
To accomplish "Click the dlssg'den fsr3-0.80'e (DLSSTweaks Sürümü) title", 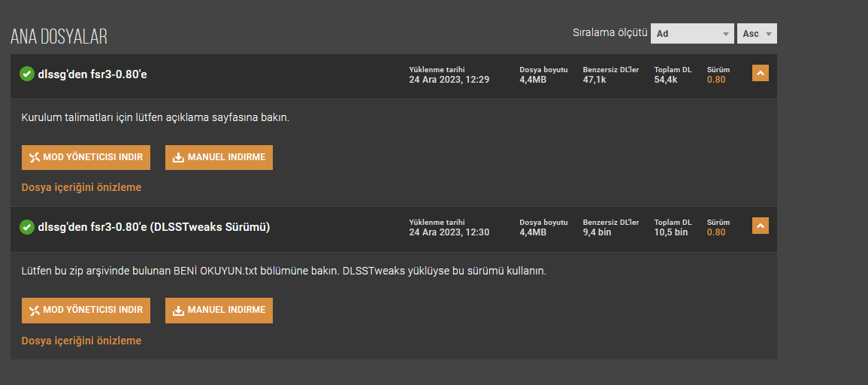I will tap(154, 227).
